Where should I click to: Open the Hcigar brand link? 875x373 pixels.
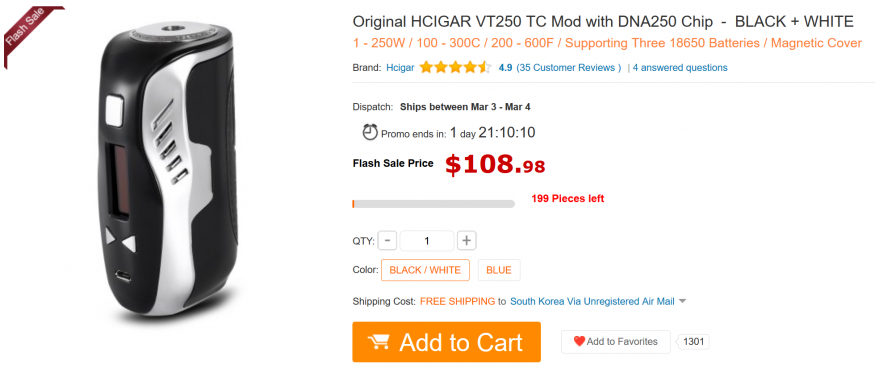coord(400,68)
